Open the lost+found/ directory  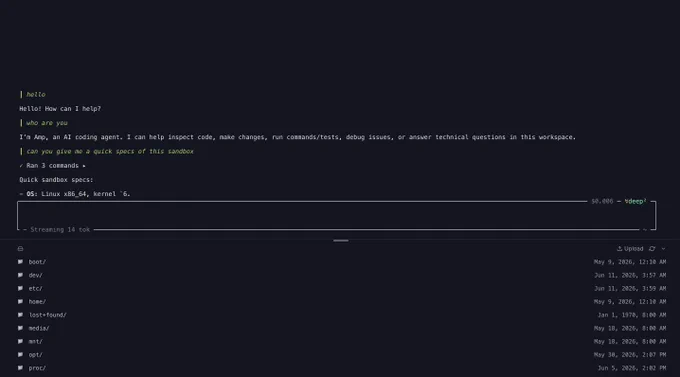(x=47, y=315)
